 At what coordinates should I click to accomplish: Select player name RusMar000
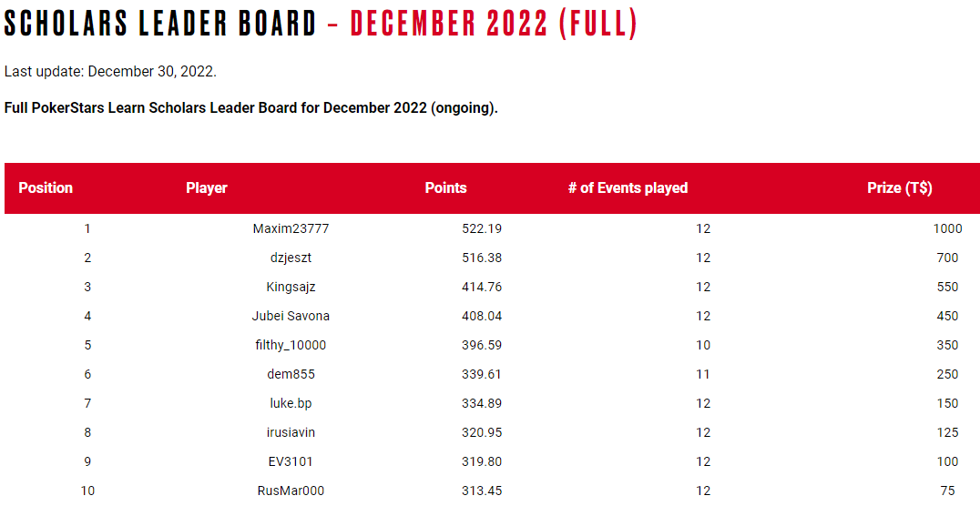pyautogui.click(x=291, y=491)
